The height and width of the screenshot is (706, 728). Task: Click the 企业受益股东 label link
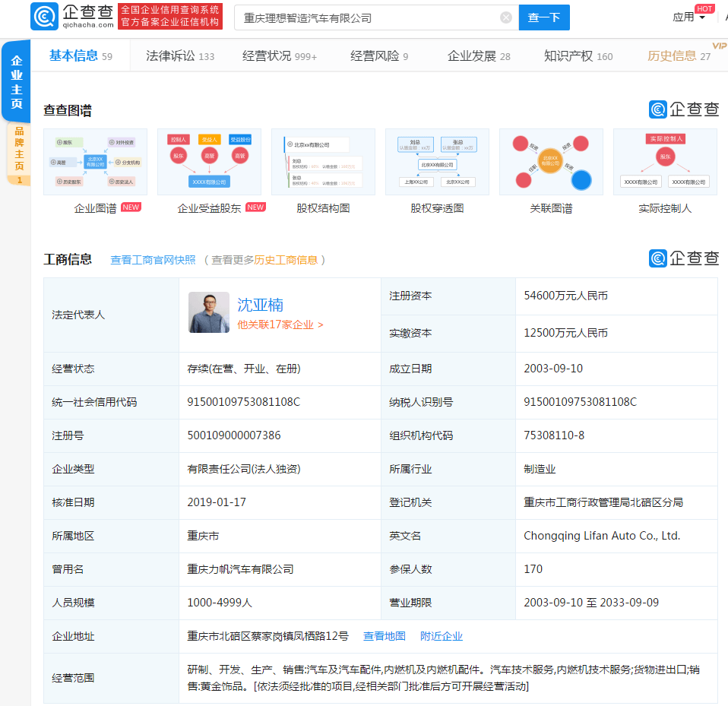(209, 208)
